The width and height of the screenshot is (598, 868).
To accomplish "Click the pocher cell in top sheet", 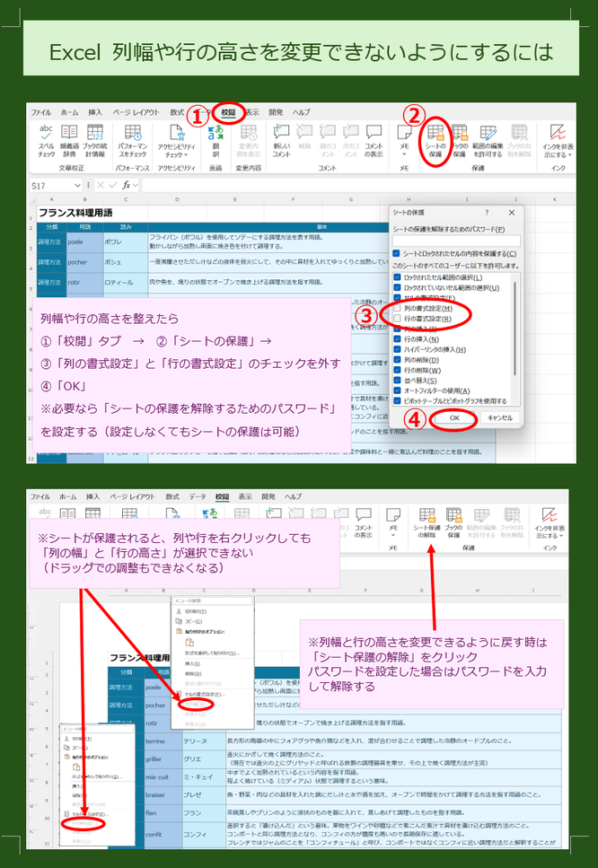I will point(84,262).
